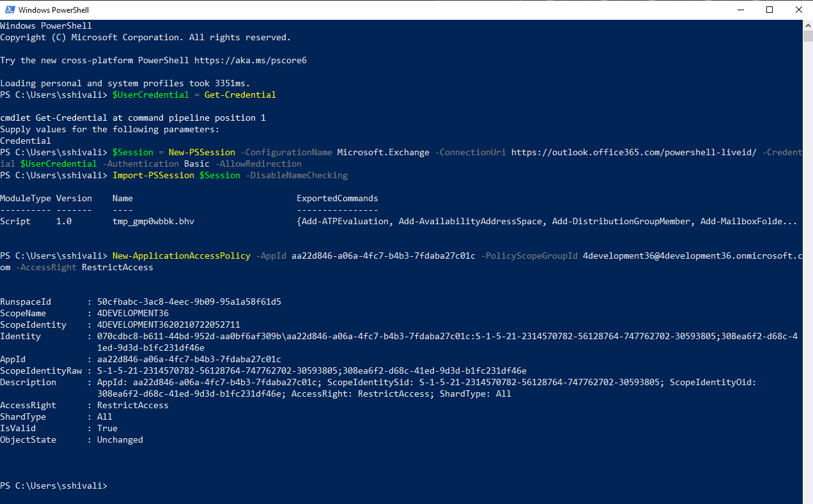813x504 pixels.
Task: Click ScopeIdentity value 4DEVELOPMENT3620210722052711
Action: click(169, 325)
